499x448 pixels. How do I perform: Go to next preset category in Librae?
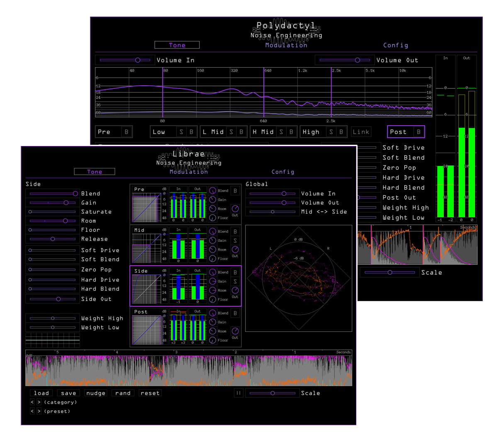coord(39,402)
